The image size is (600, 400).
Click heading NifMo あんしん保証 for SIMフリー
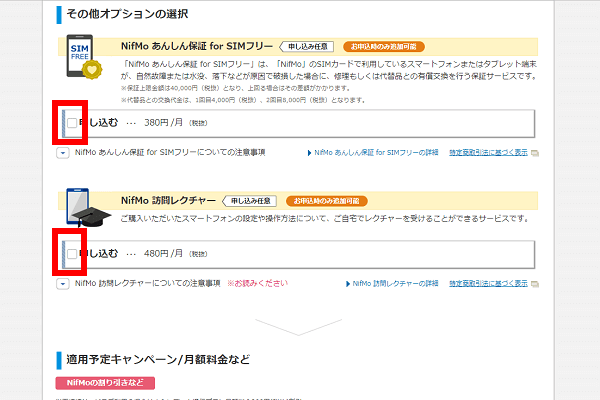(x=197, y=46)
